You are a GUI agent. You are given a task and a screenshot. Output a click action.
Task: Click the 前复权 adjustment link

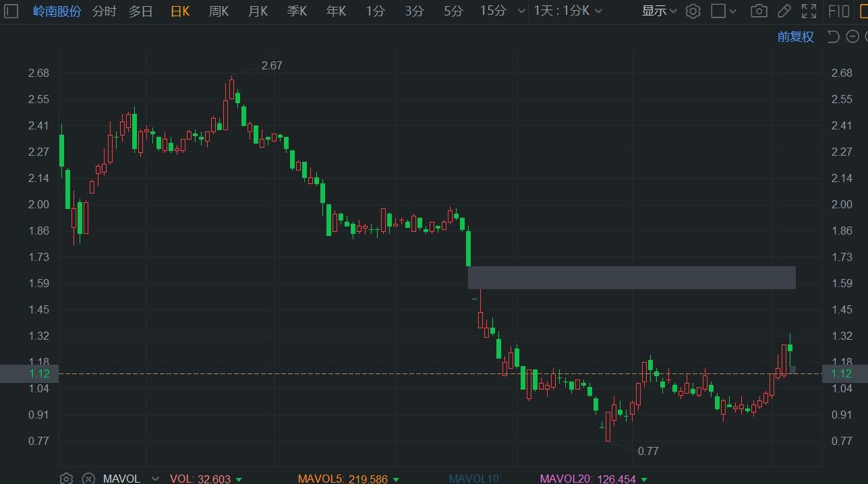coord(795,36)
